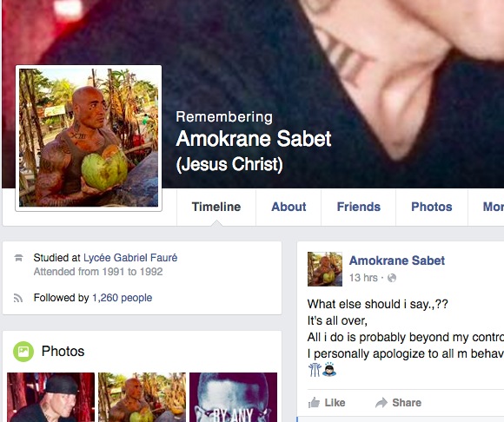Open photo thumbnail of man in black cap
The width and height of the screenshot is (504, 422).
pyautogui.click(x=50, y=398)
